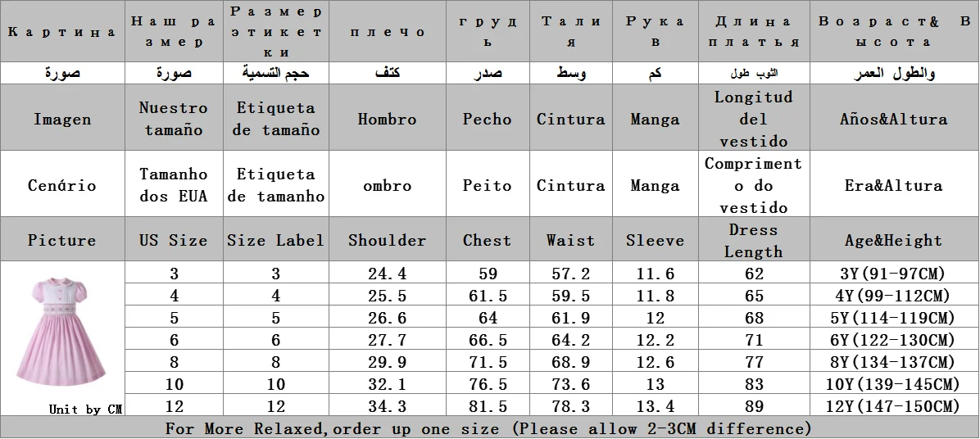Select the Spanish 'Hombro' header cell

coord(388,119)
